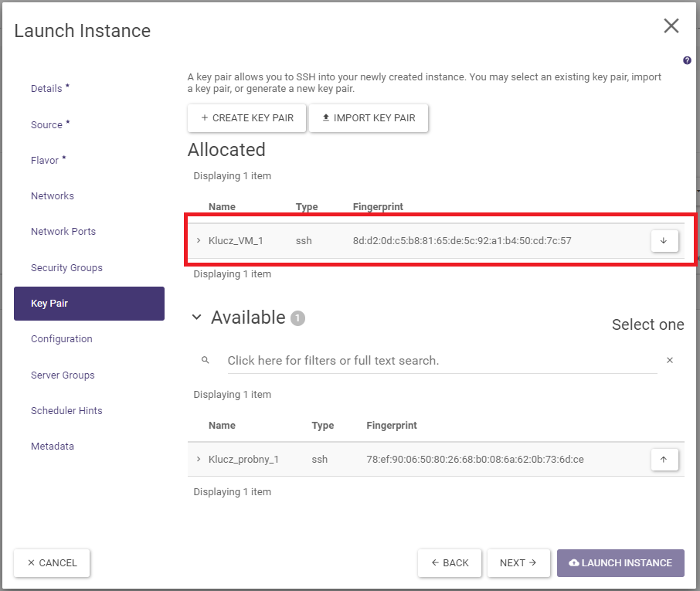
Task: Clear the search filter with the X icon
Action: pos(670,361)
